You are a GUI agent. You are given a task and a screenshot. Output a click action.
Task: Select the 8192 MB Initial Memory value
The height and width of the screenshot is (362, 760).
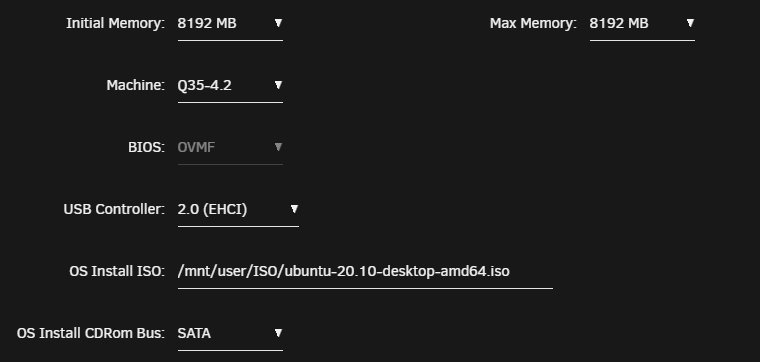click(207, 23)
